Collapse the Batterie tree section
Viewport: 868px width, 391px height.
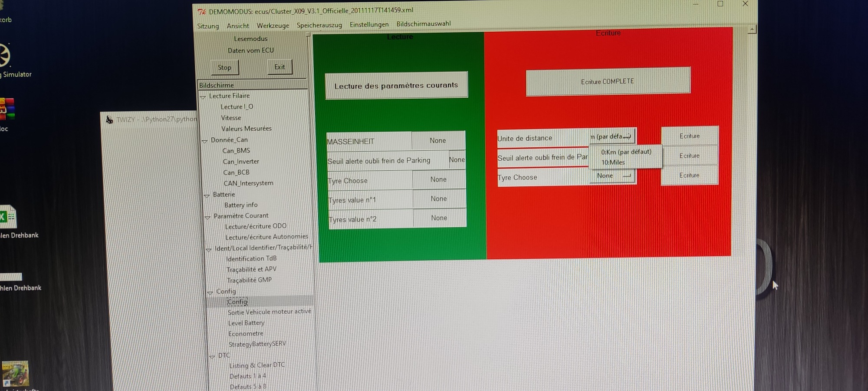click(207, 195)
